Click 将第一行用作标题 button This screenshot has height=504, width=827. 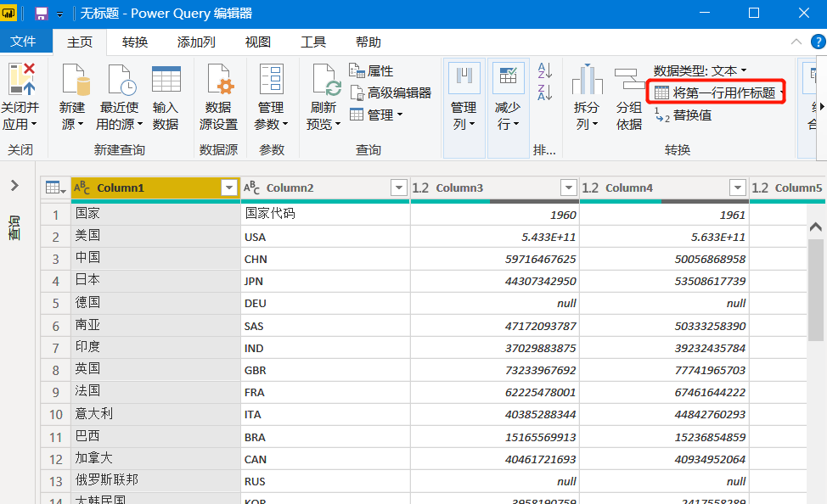[717, 92]
